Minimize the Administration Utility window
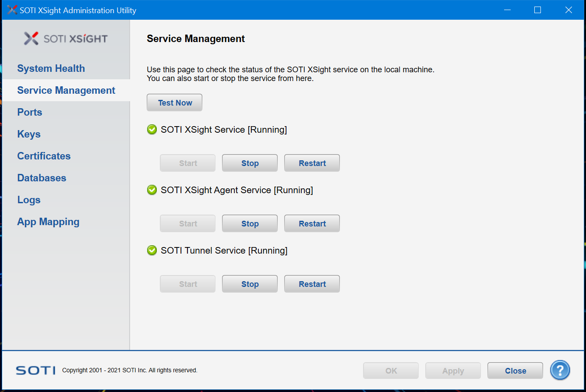Image resolution: width=586 pixels, height=392 pixels. (x=507, y=10)
